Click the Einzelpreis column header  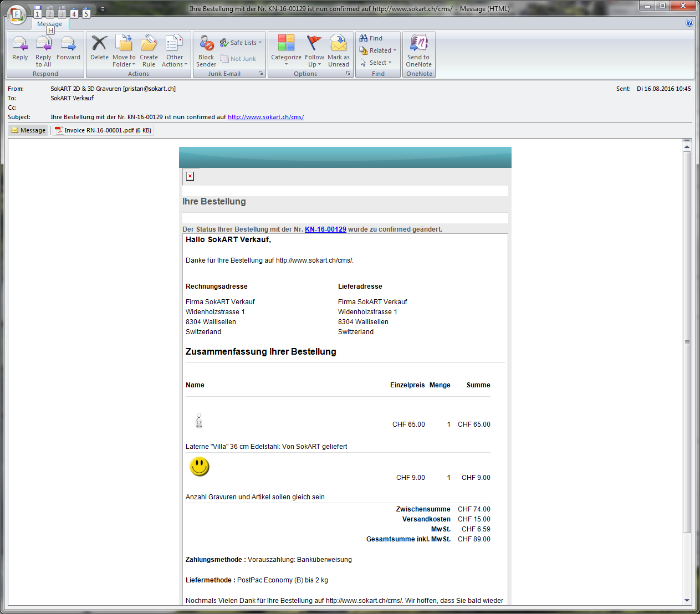[407, 385]
